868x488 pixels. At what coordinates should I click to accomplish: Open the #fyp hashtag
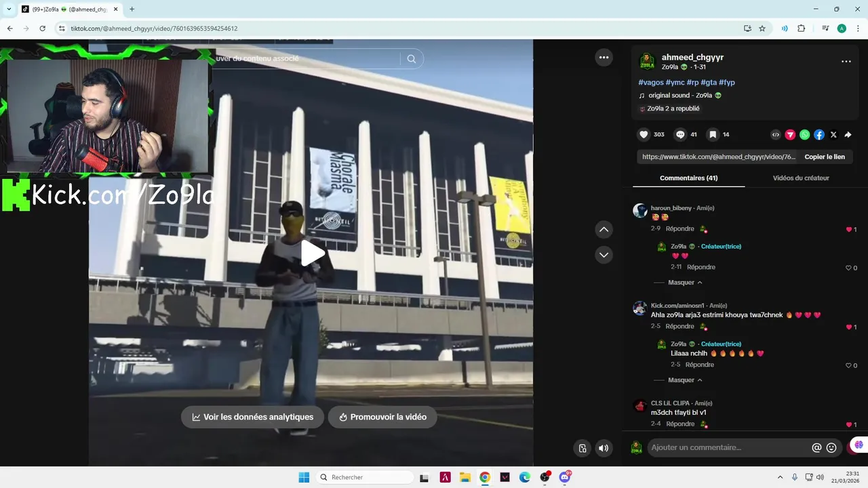(727, 83)
